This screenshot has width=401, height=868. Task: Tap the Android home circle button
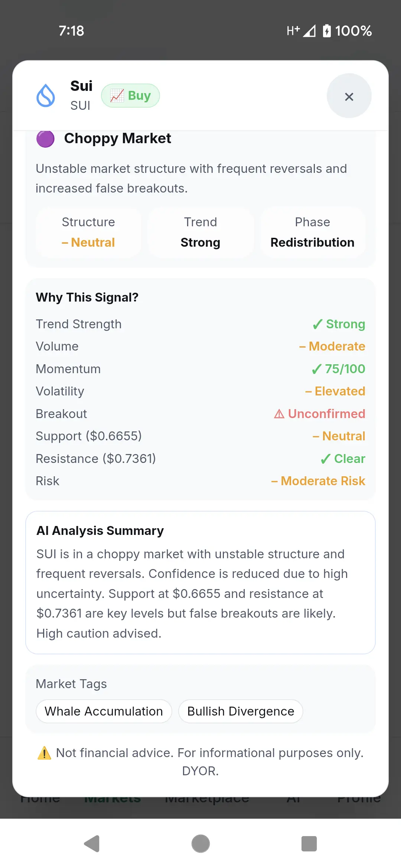[x=200, y=844]
